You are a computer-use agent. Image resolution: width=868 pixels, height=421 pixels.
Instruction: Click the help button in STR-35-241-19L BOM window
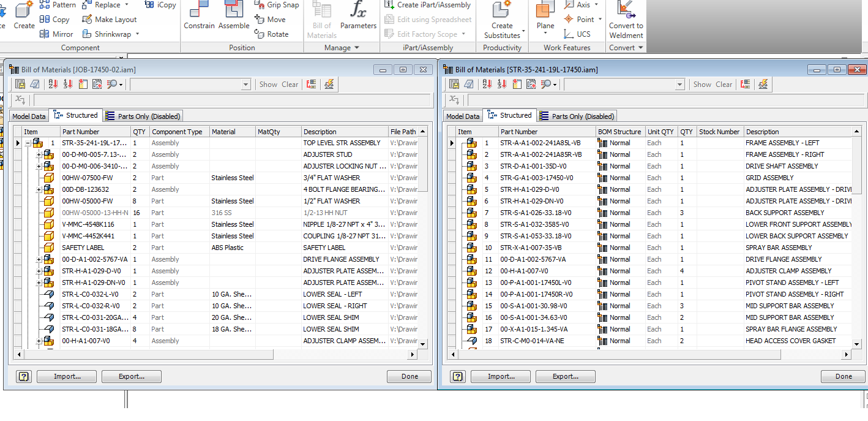[x=458, y=376]
